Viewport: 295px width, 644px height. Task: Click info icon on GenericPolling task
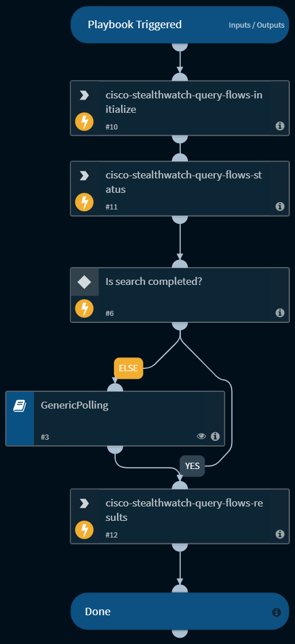coord(215,436)
